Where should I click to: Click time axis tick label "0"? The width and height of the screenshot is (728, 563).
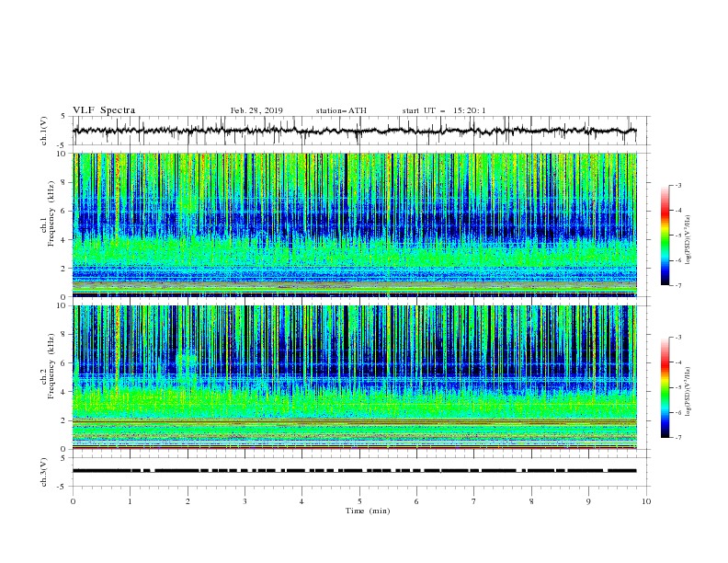(73, 501)
